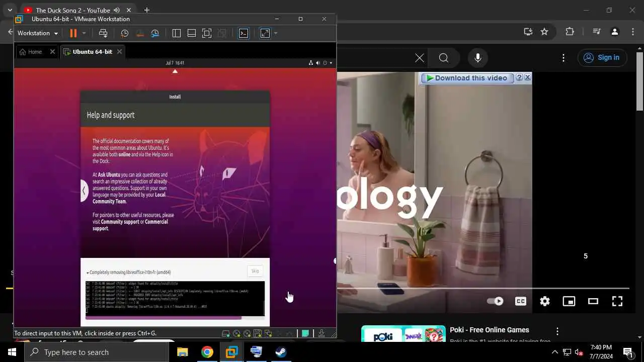Click the YouTube Sign in button
This screenshot has height=362, width=644.
click(x=602, y=57)
